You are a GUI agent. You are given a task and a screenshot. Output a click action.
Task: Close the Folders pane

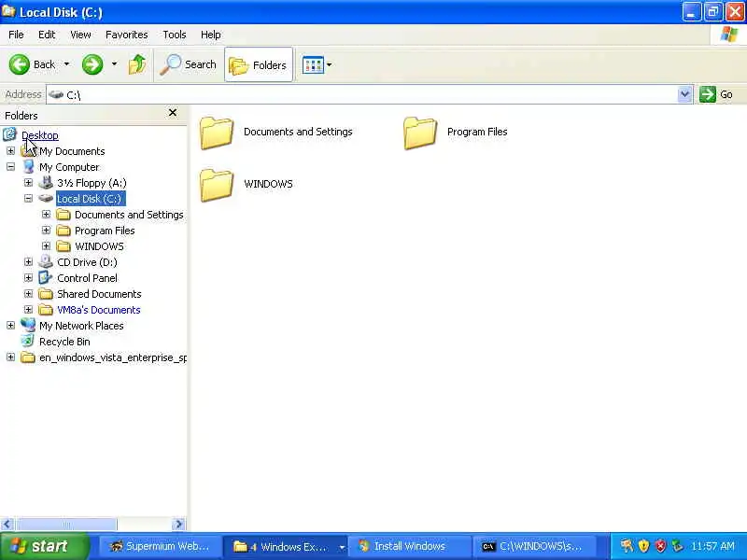point(173,113)
